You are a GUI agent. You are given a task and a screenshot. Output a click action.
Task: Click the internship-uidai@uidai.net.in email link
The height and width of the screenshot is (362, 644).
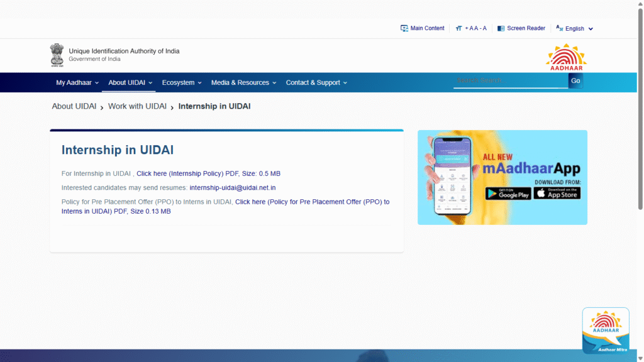click(x=233, y=187)
